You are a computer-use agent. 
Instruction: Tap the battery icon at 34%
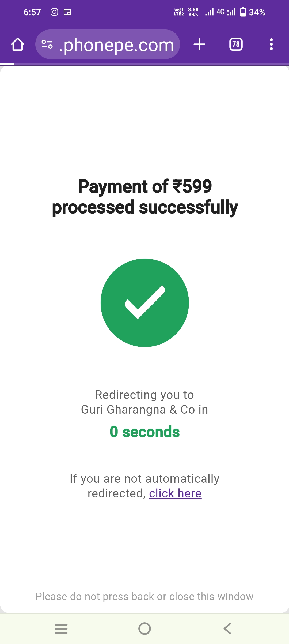(x=243, y=12)
